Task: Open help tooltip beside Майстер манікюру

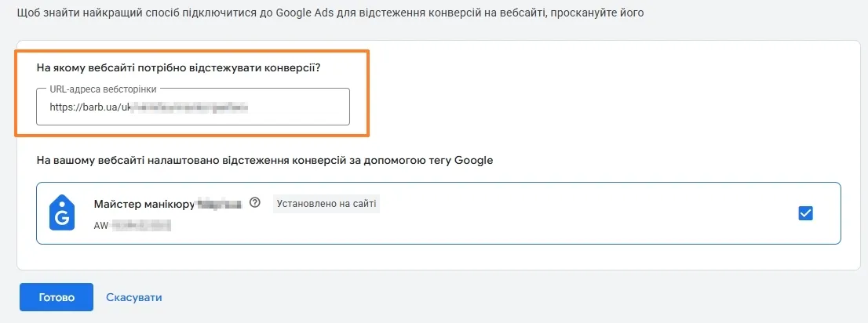Action: 254,202
